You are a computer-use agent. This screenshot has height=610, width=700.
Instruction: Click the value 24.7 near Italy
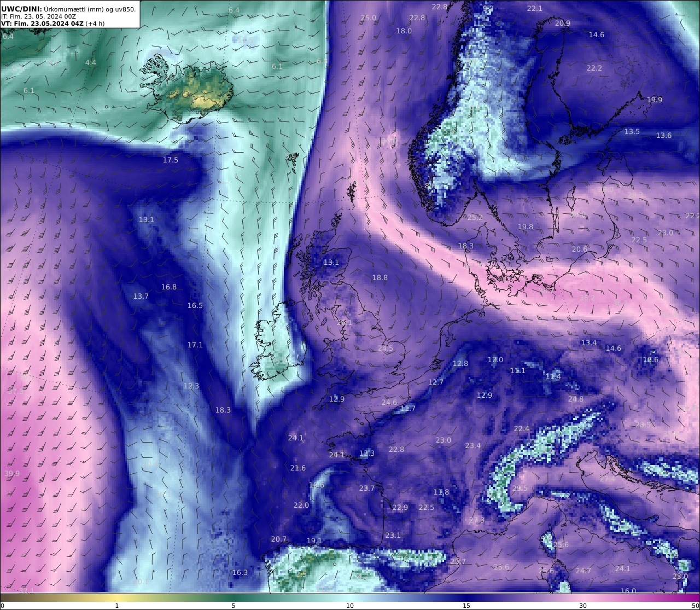[x=584, y=571]
